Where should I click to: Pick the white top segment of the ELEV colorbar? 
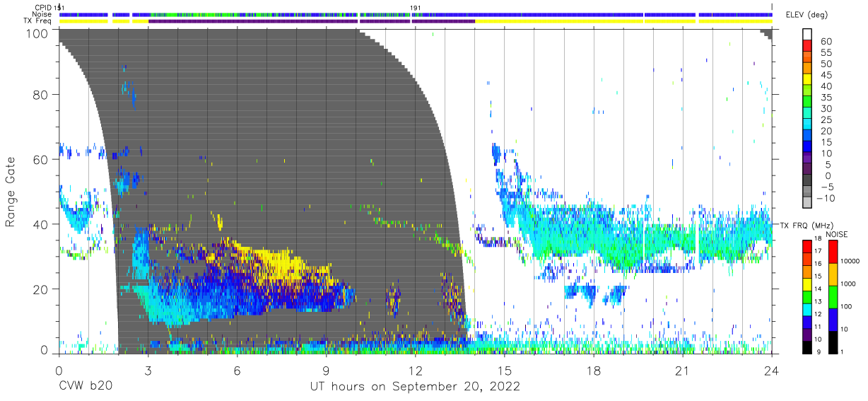tap(807, 34)
